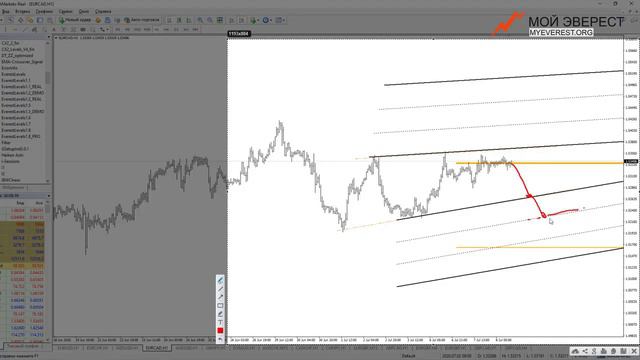Open the Окно menu
Screen dimensions: 640x360
[x=84, y=11]
